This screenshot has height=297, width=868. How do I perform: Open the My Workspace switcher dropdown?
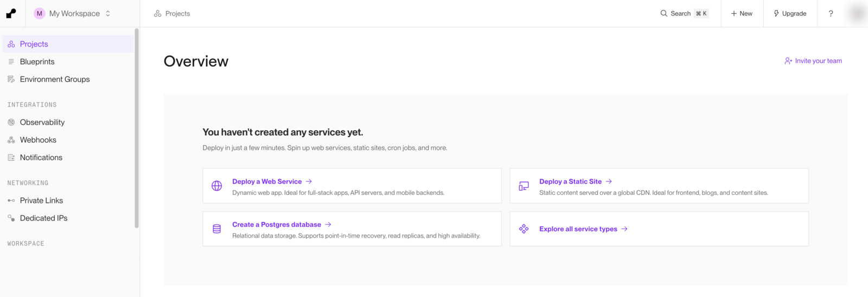(72, 14)
